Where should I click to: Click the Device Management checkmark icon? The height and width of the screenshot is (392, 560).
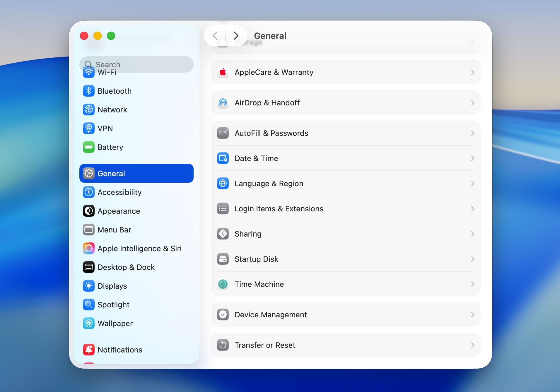pos(223,315)
